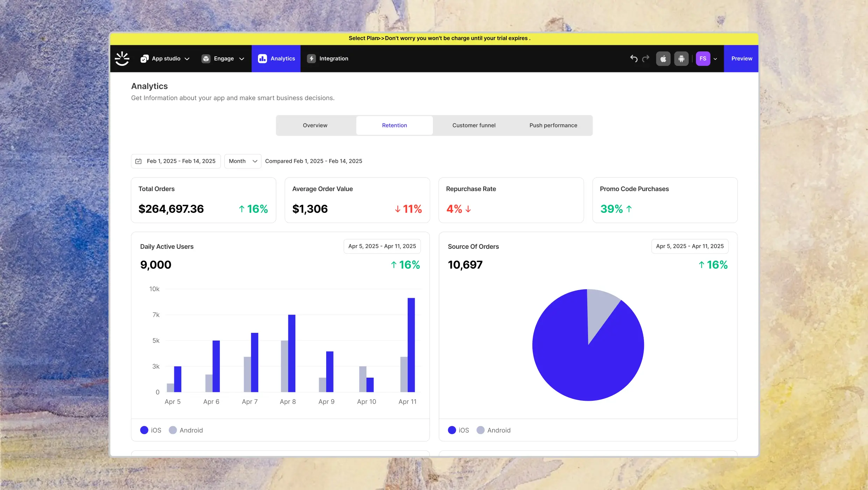868x490 pixels.
Task: Click the FS user avatar
Action: click(703, 59)
